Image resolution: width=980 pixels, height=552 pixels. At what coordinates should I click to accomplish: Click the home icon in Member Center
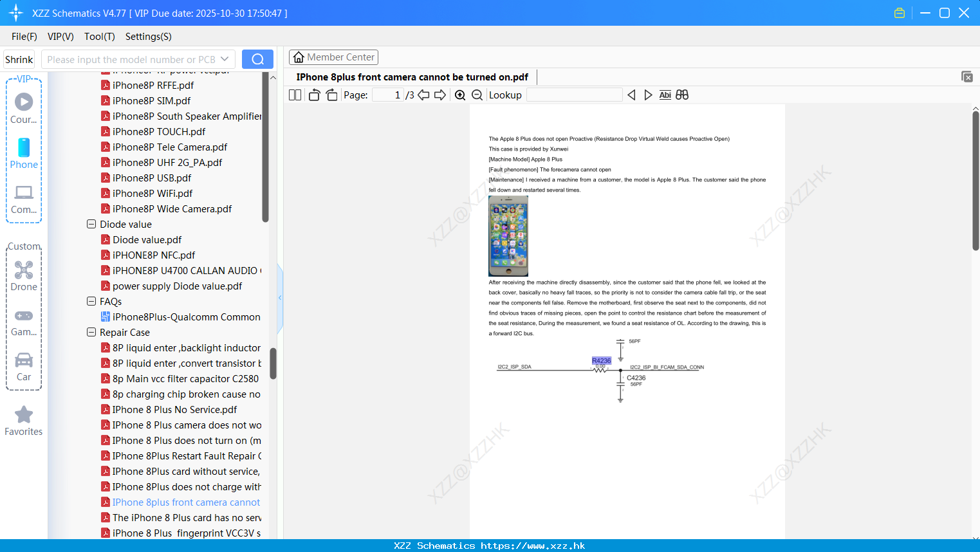pyautogui.click(x=299, y=57)
